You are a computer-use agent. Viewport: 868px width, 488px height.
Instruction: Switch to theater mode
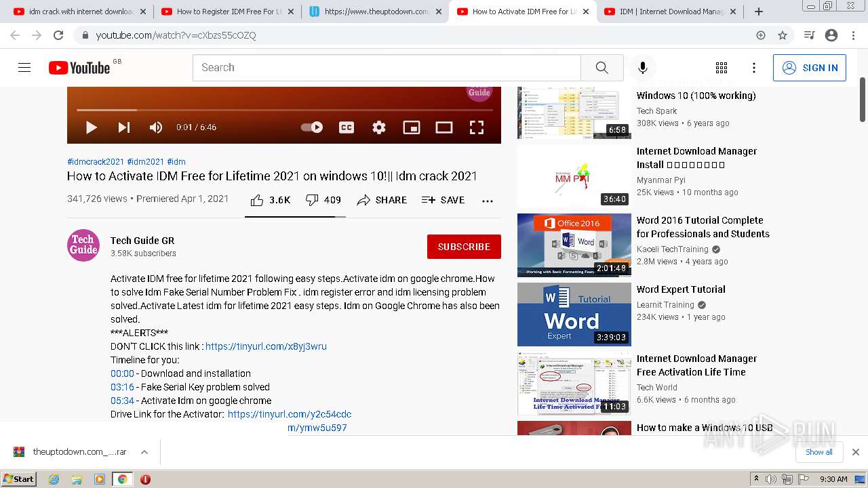(x=444, y=127)
